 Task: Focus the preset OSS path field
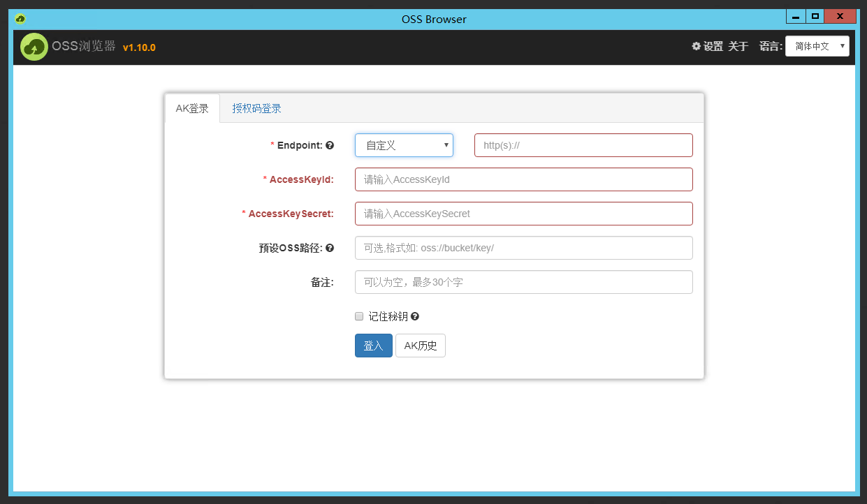click(524, 248)
